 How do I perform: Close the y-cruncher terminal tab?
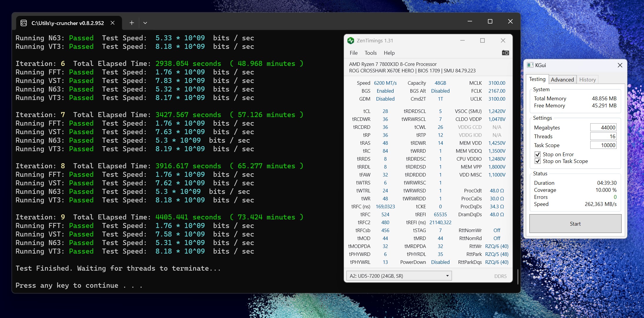[x=113, y=23]
